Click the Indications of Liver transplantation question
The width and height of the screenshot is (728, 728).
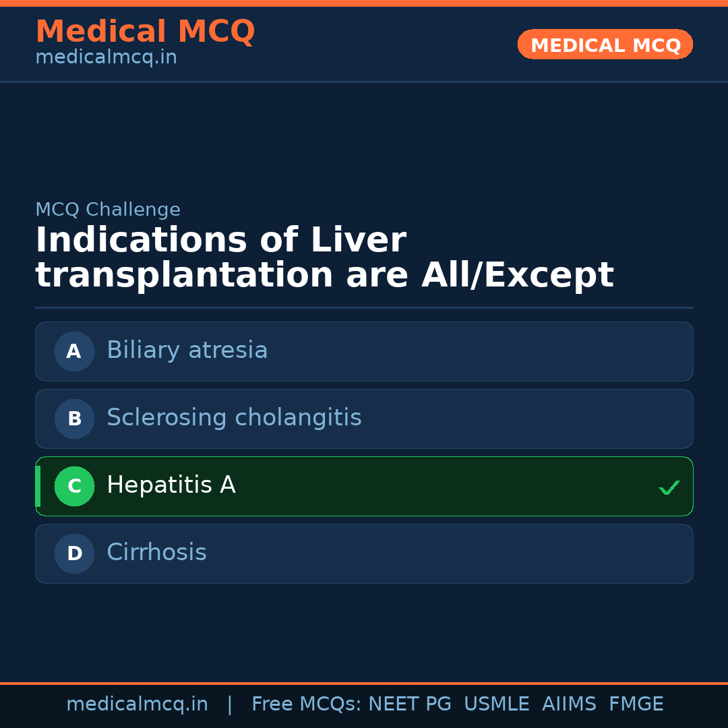324,258
